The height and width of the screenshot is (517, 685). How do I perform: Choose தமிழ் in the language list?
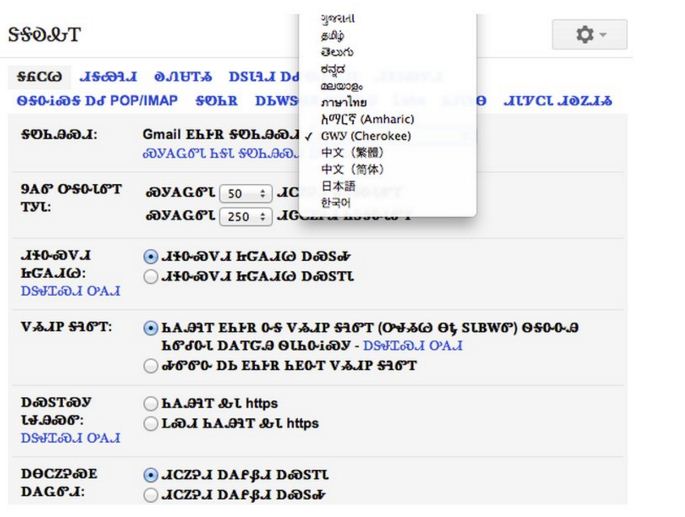tap(332, 35)
